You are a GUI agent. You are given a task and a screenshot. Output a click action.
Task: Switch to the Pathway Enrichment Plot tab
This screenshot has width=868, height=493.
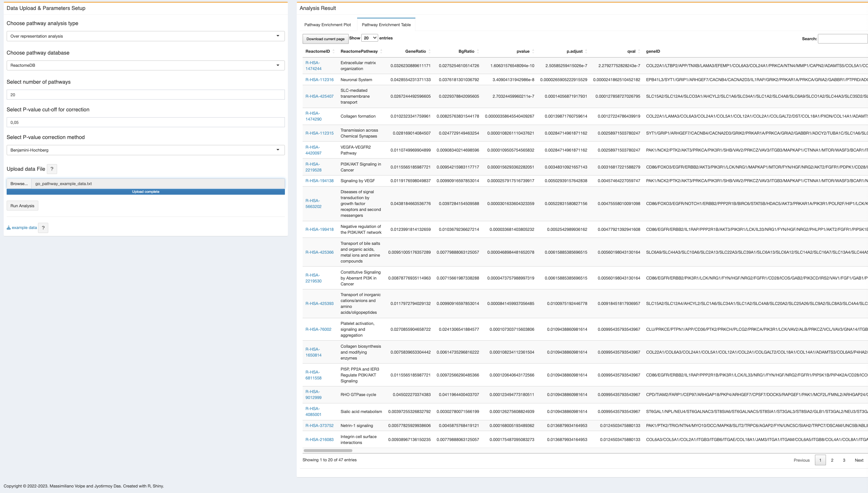327,25
